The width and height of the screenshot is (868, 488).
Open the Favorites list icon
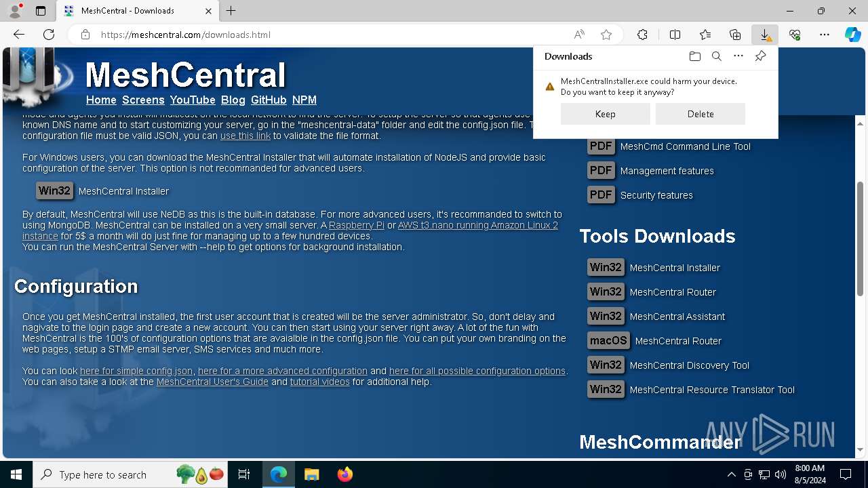(705, 35)
